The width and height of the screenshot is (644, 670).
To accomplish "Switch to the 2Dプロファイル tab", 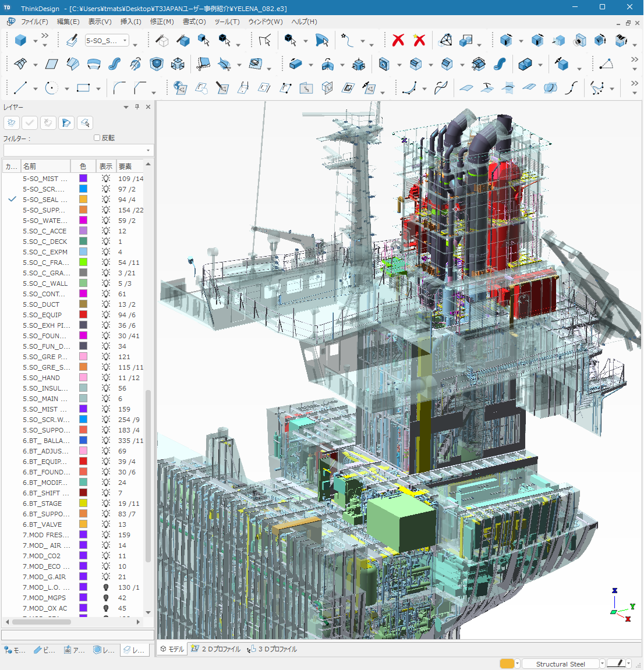I will click(x=216, y=649).
